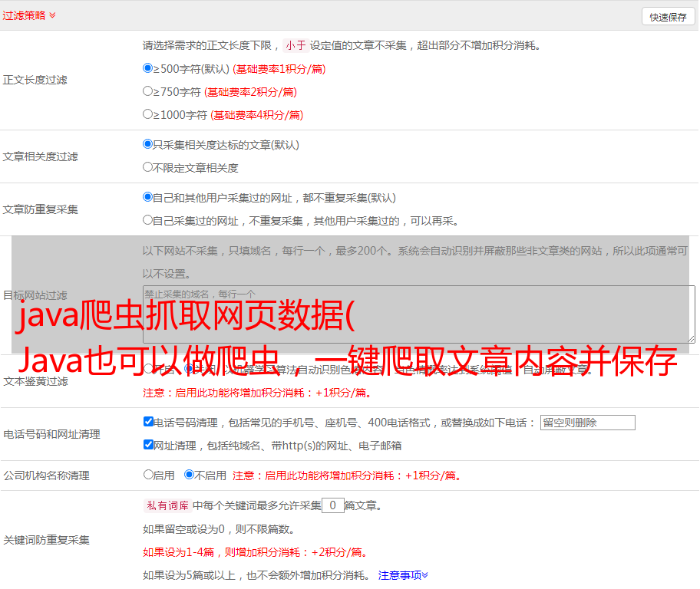The width and height of the screenshot is (700, 589).
Task: Select 不启用 for 公司机构名称清理
Action: click(189, 475)
